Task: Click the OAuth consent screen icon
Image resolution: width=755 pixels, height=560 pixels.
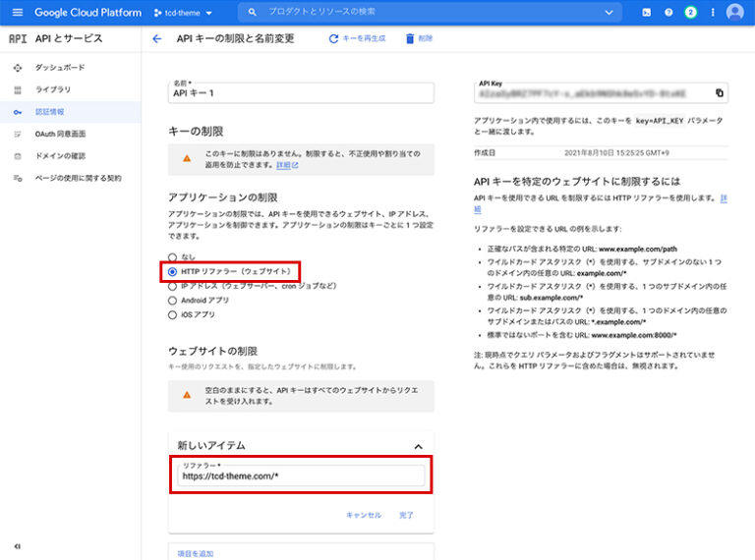Action: pos(18,135)
